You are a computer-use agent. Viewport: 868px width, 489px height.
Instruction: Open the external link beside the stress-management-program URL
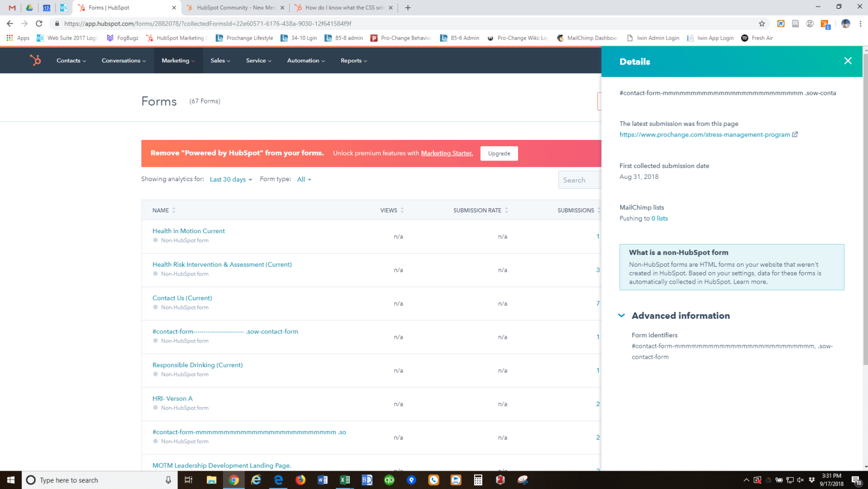pos(795,134)
